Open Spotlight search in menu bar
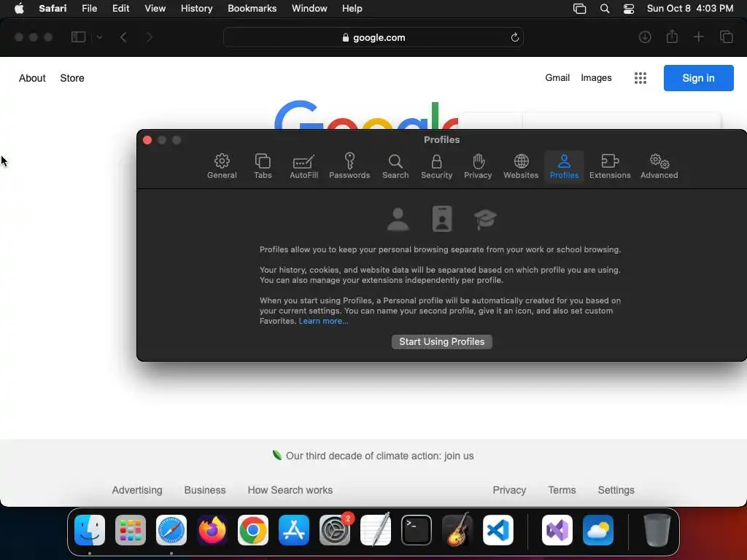 click(605, 9)
